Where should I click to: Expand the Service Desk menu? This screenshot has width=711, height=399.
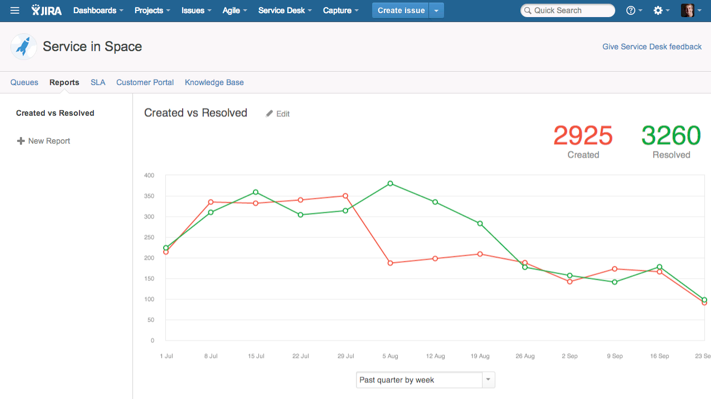click(x=285, y=10)
